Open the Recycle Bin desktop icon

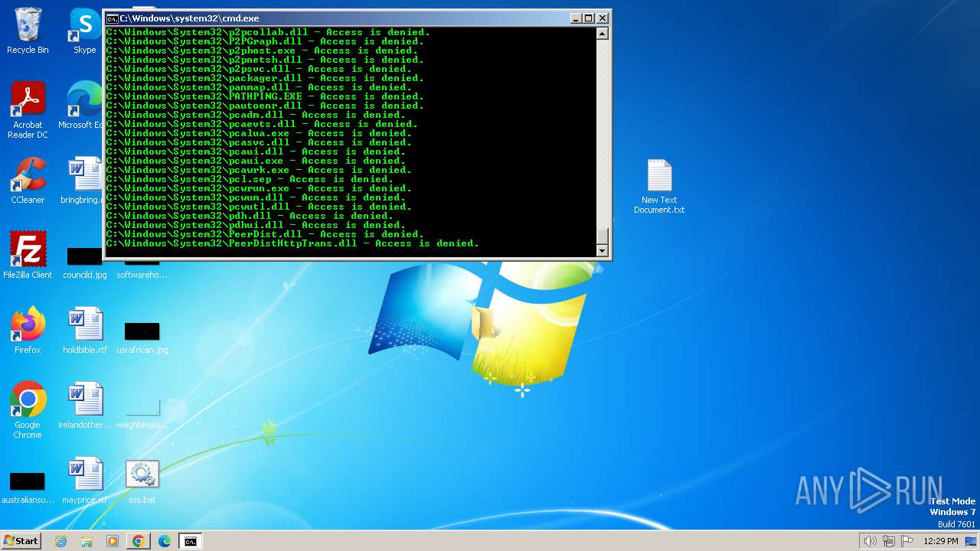click(x=28, y=31)
